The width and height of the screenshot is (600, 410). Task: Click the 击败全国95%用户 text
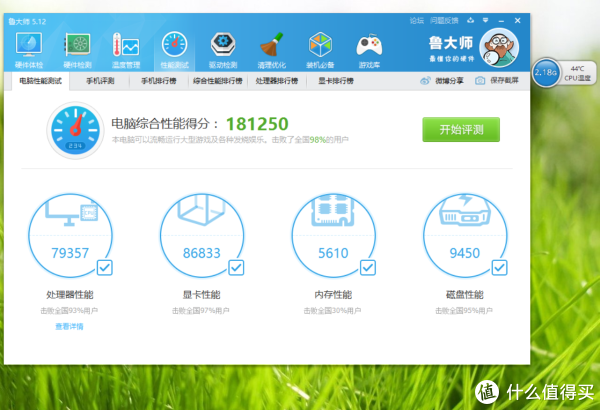coord(464,310)
